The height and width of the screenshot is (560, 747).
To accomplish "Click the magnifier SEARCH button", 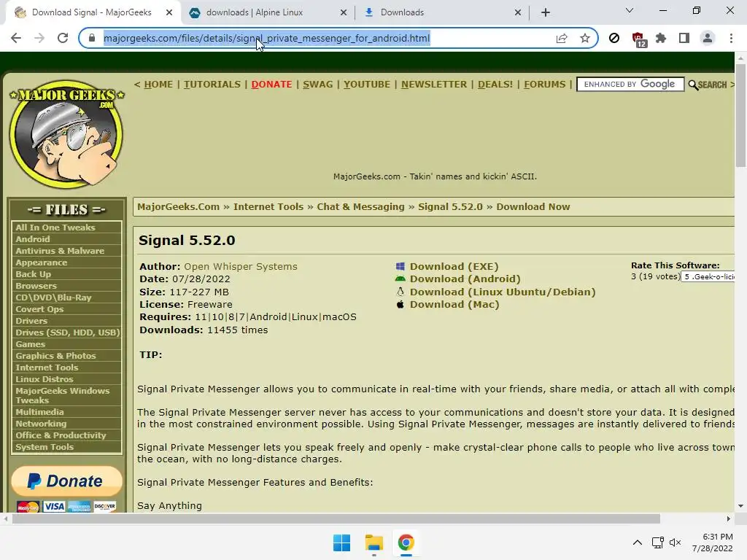I will pyautogui.click(x=708, y=85).
